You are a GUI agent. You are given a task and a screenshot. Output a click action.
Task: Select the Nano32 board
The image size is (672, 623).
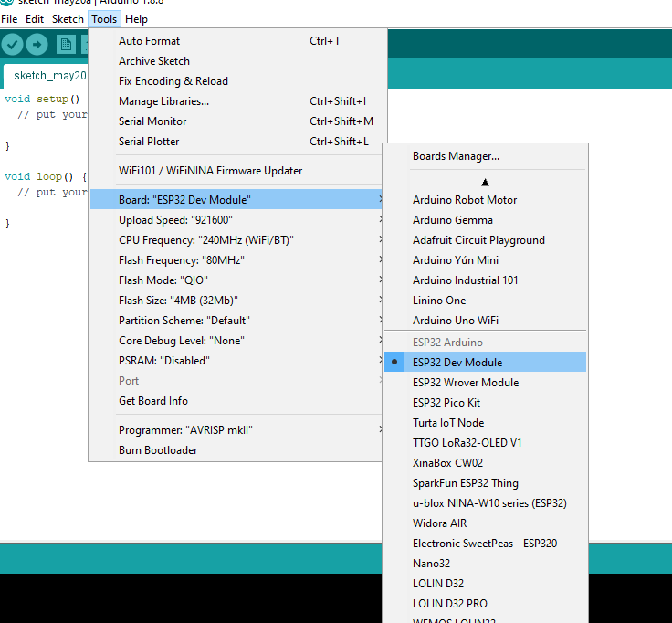pos(485,564)
